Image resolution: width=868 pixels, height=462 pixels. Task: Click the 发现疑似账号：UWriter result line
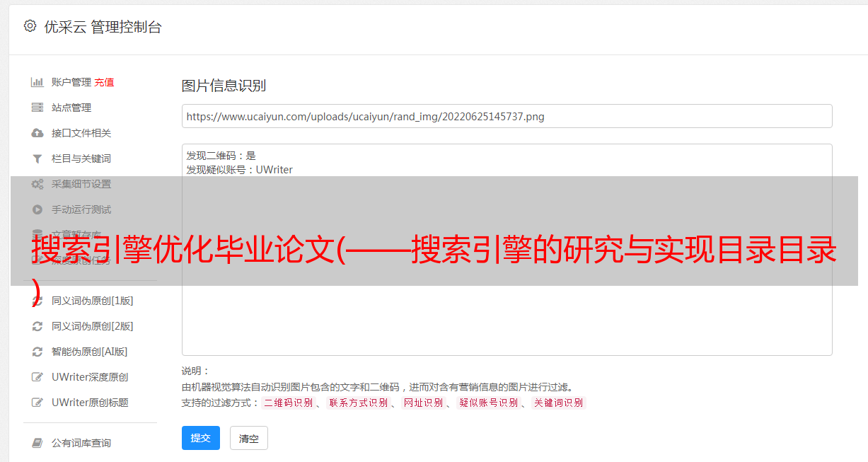(239, 170)
